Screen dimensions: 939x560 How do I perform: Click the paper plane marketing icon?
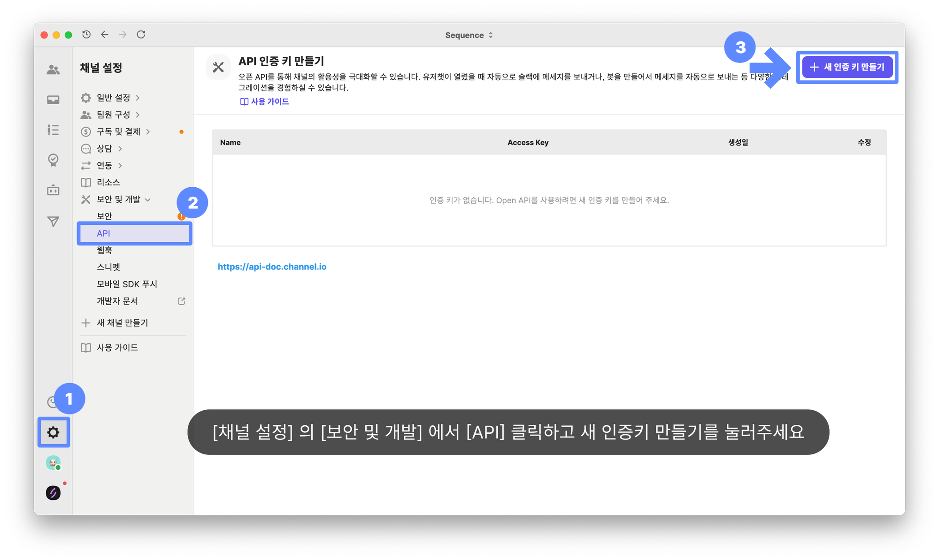(53, 221)
